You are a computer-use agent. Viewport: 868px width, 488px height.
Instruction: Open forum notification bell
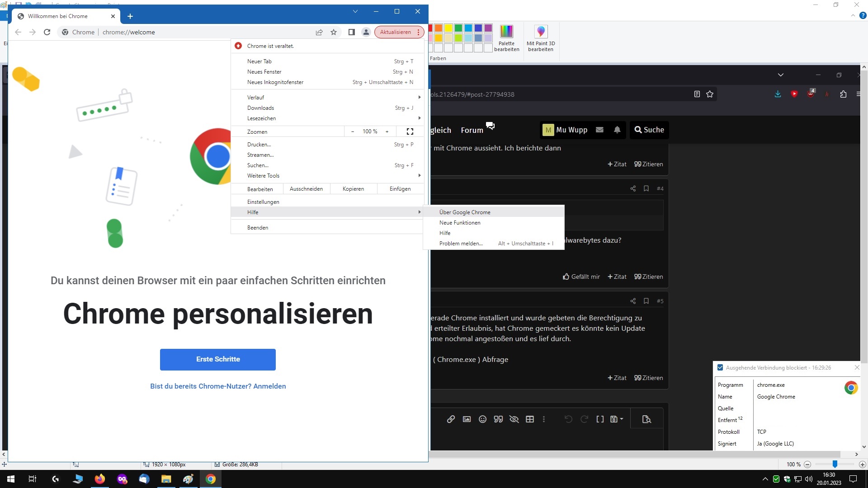(617, 130)
